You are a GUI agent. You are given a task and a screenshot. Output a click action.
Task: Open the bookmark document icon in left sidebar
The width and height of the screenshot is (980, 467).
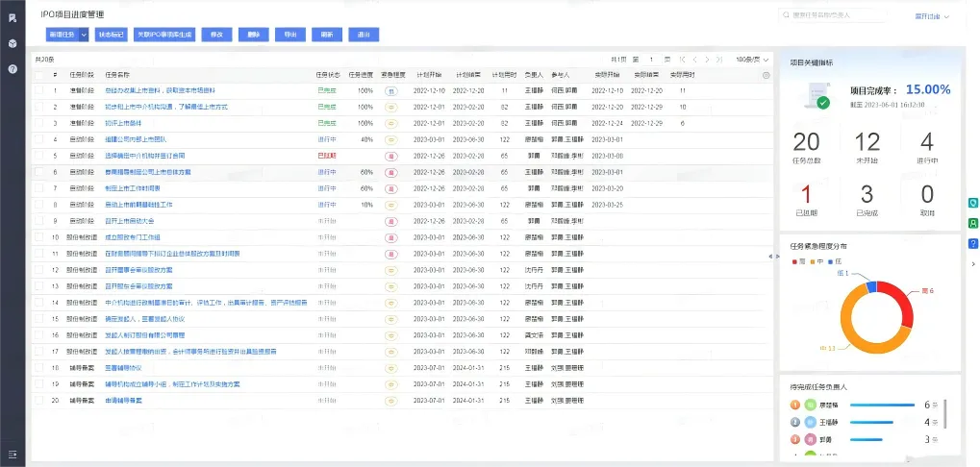coord(13,18)
